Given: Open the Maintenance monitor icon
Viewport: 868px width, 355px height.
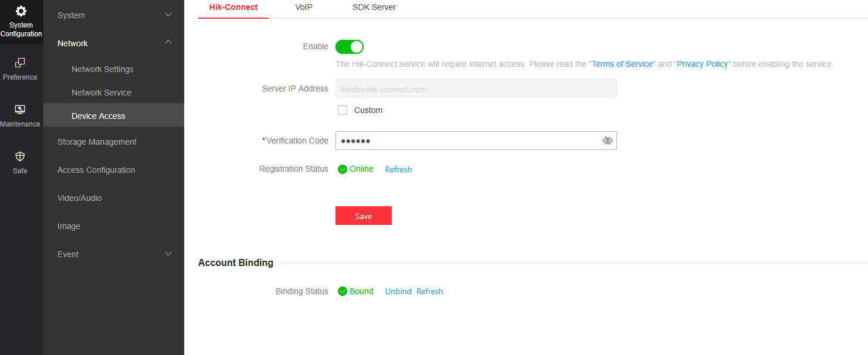Looking at the screenshot, I should click(x=20, y=110).
